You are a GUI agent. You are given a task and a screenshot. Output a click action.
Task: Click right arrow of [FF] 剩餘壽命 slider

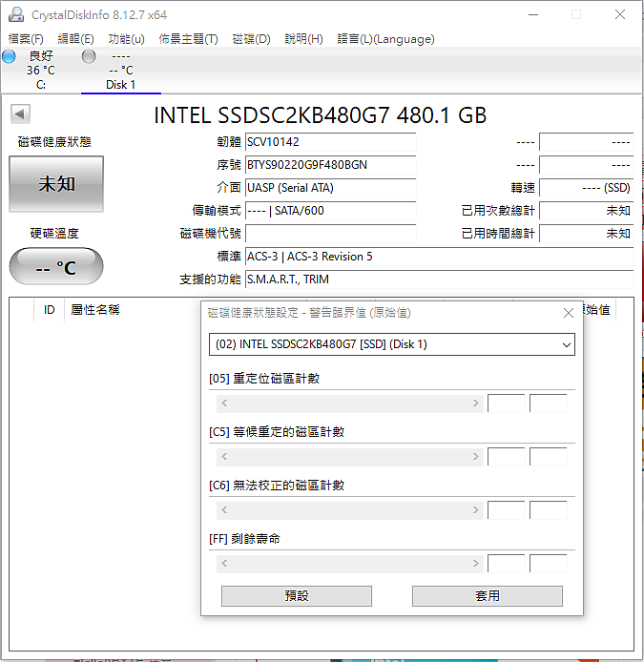476,563
